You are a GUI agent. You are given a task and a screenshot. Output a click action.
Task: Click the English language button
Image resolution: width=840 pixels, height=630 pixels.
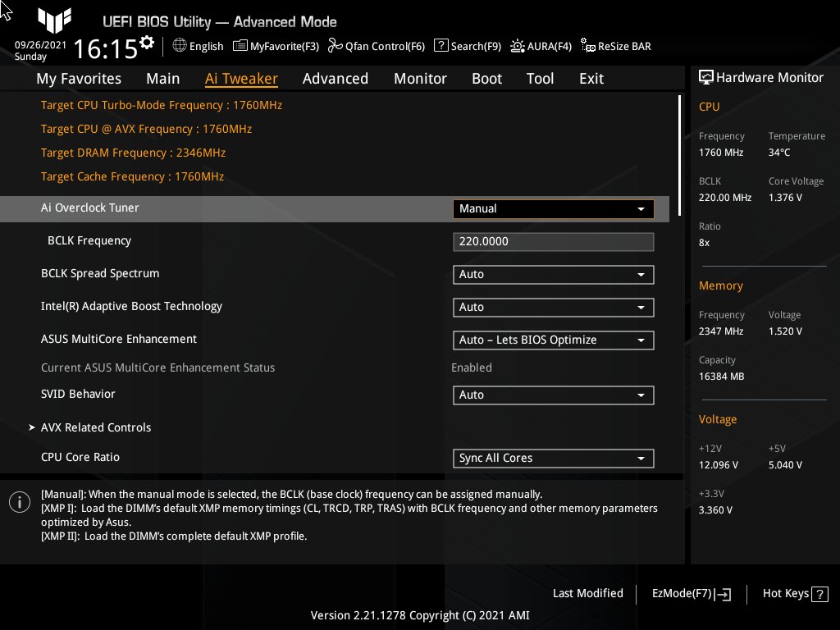click(206, 46)
